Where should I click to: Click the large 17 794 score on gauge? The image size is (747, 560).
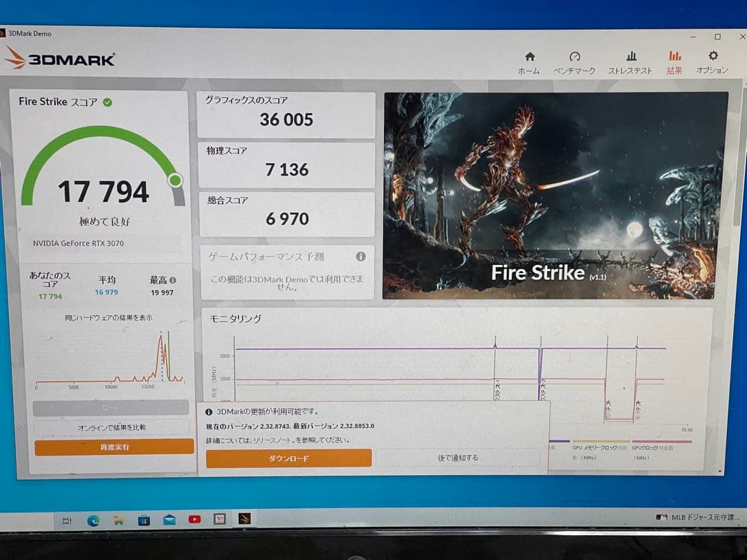click(103, 192)
